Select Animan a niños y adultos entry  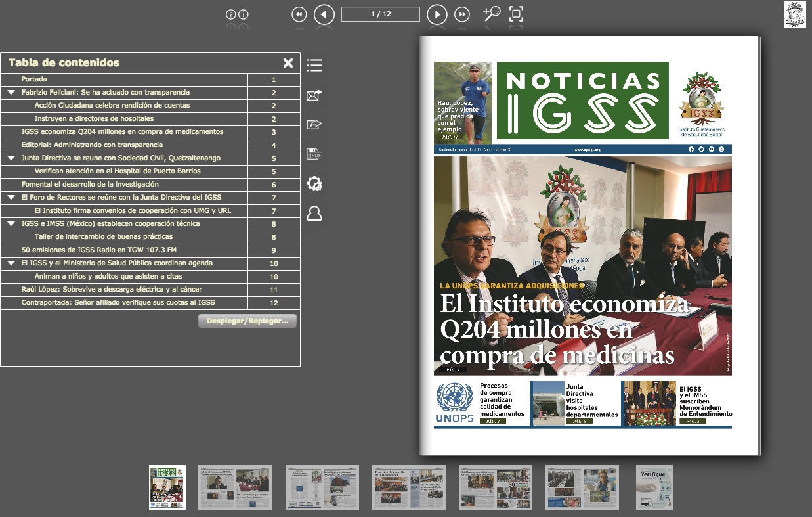(x=108, y=277)
